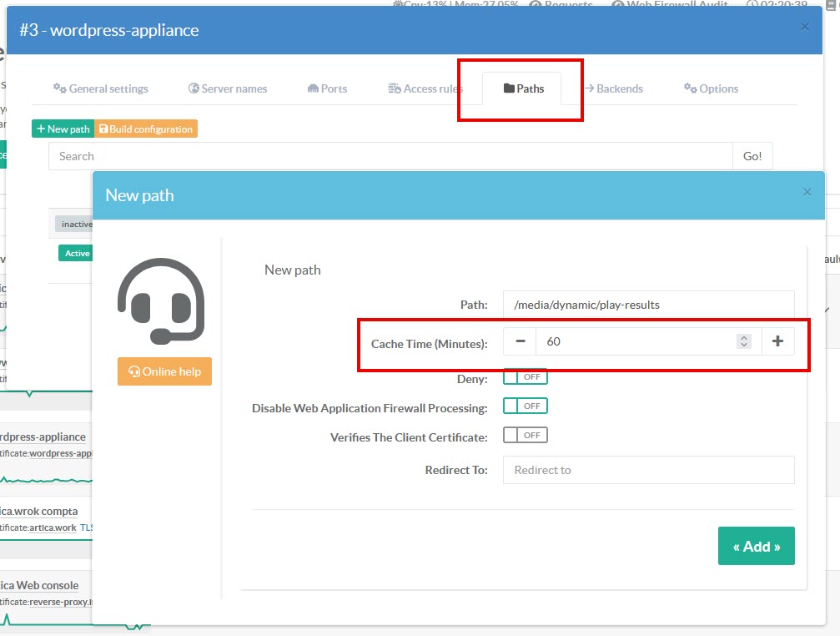The width and height of the screenshot is (840, 636).
Task: Open the General settings tab
Action: [x=101, y=88]
